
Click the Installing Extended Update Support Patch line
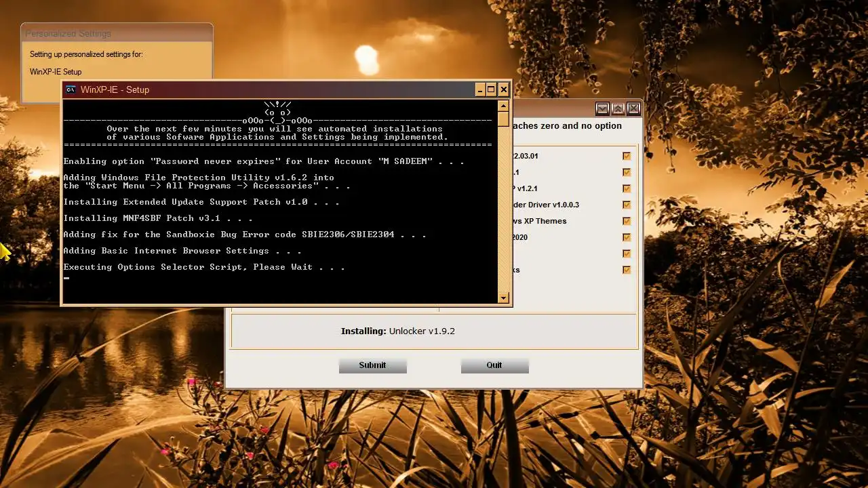pyautogui.click(x=201, y=202)
